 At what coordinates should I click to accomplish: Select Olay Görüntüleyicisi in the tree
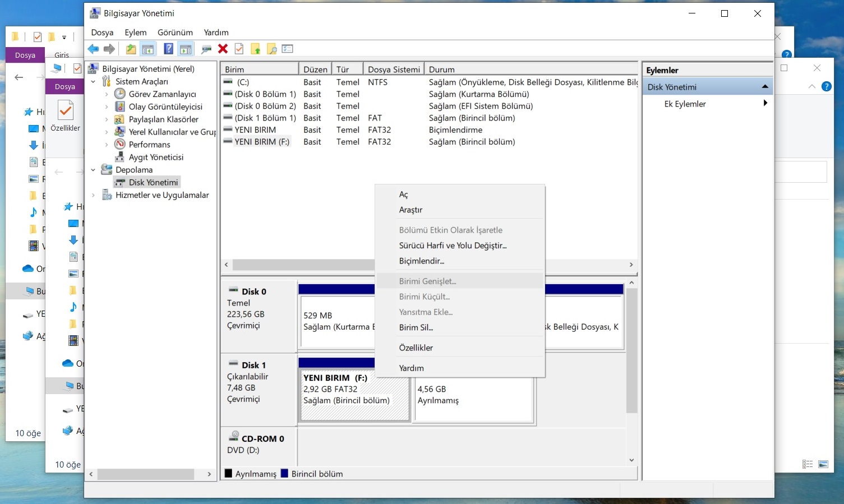pyautogui.click(x=165, y=107)
